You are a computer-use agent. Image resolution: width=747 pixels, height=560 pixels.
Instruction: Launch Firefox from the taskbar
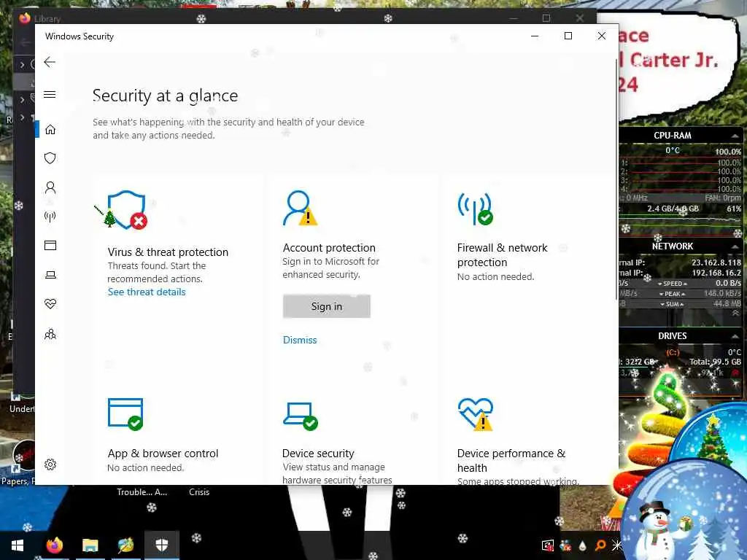54,545
